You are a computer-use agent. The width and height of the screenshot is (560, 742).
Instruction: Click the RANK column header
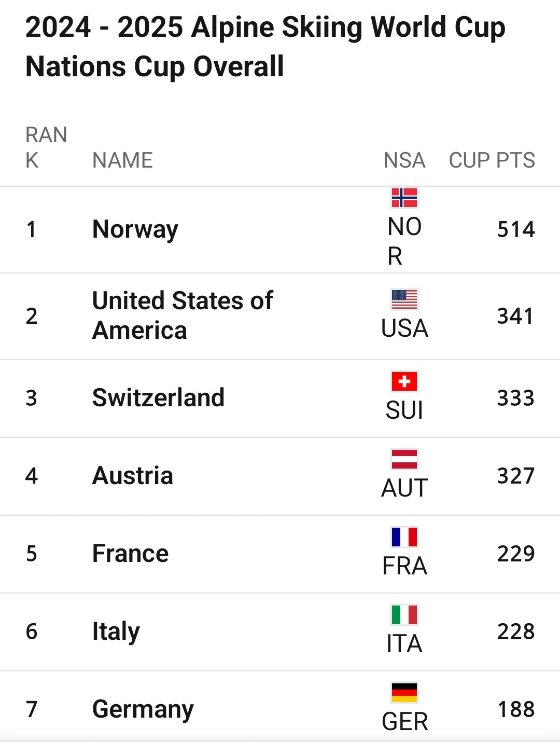coord(46,148)
